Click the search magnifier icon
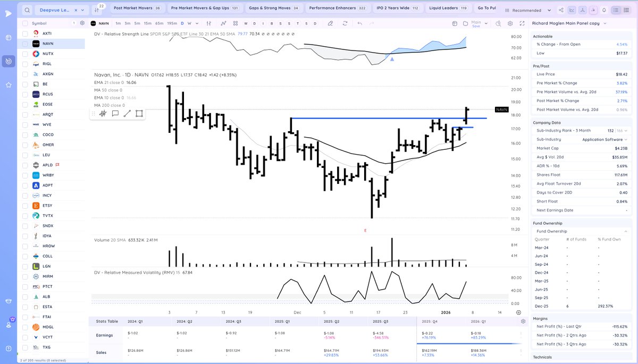 27,10
